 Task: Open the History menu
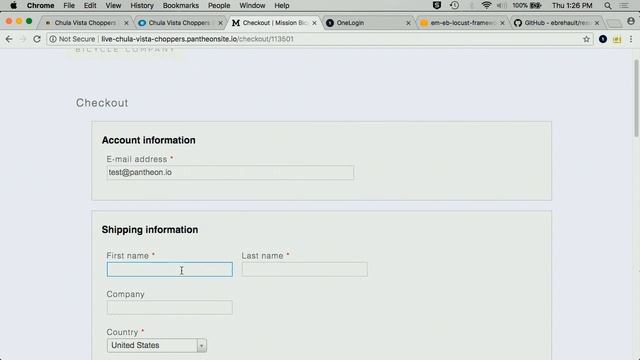(142, 5)
